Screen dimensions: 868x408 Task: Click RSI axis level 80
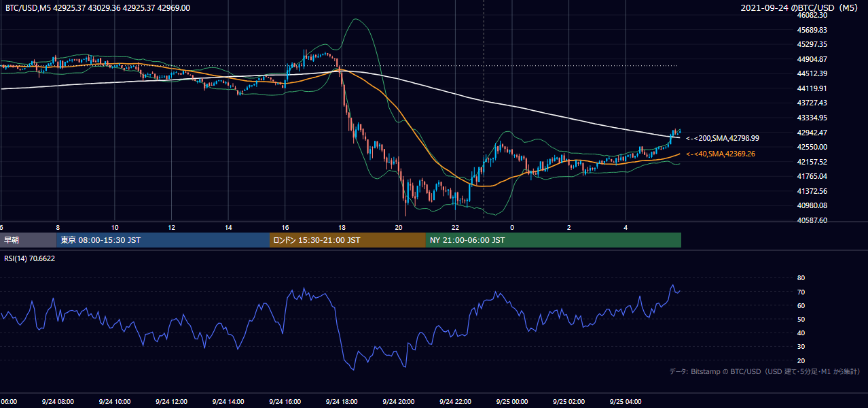(801, 278)
